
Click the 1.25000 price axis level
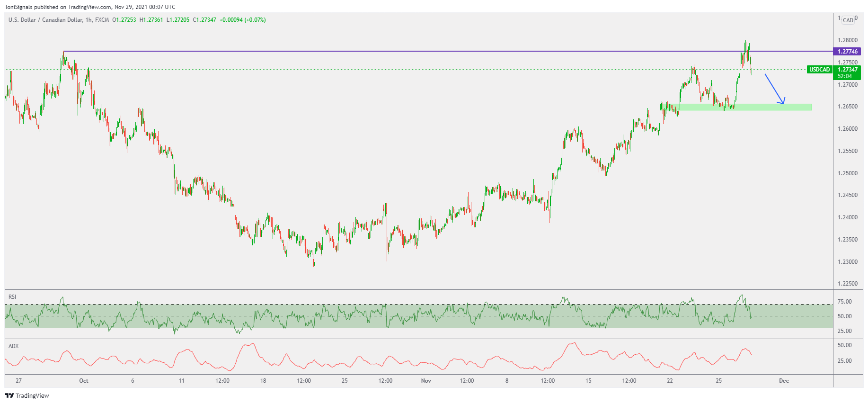(x=847, y=173)
